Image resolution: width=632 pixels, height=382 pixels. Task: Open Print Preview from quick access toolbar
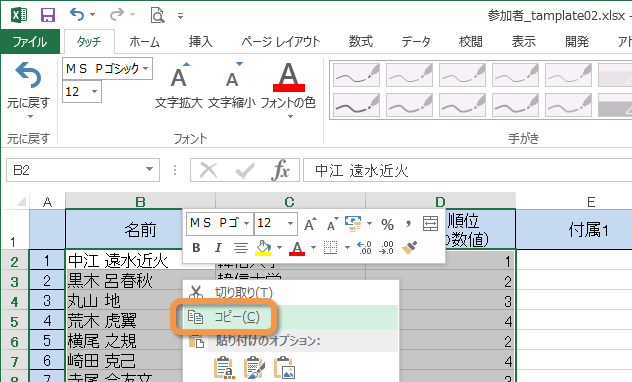pos(157,15)
